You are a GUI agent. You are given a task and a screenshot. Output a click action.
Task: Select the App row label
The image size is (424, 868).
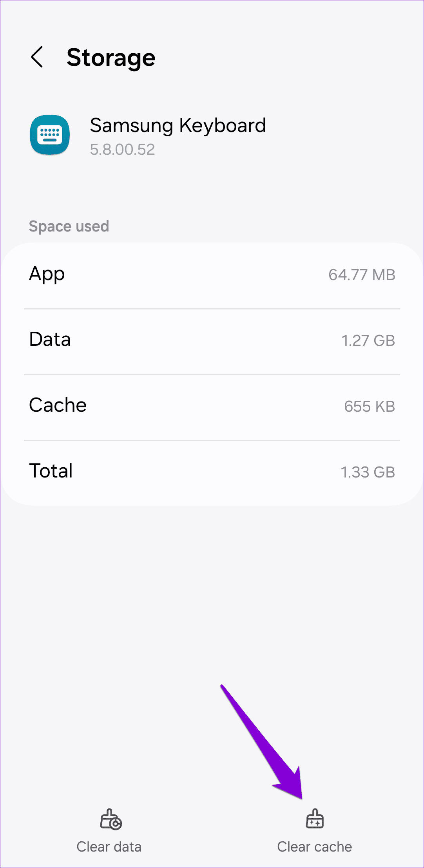[47, 274]
